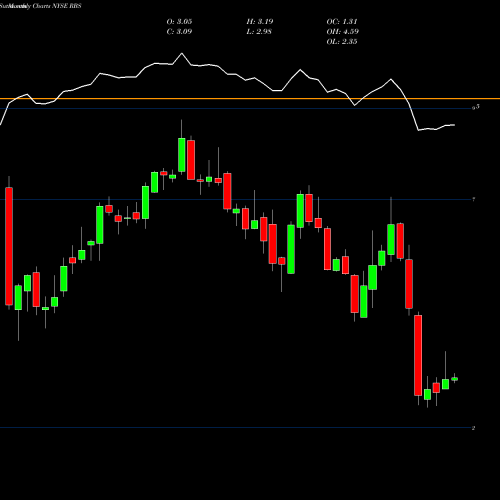Viewport: 500px width, 500px height.
Task: Click the last small green candle at far right
Action: [x=454, y=379]
